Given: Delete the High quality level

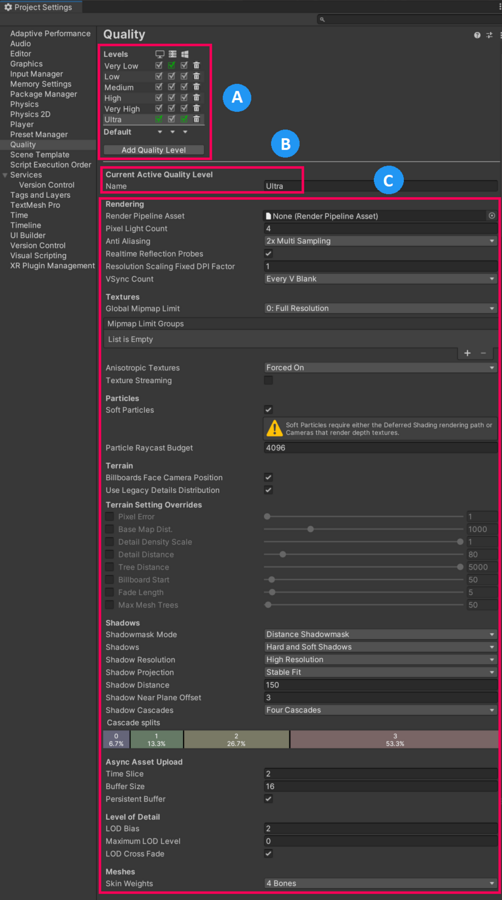Looking at the screenshot, I should tap(196, 98).
